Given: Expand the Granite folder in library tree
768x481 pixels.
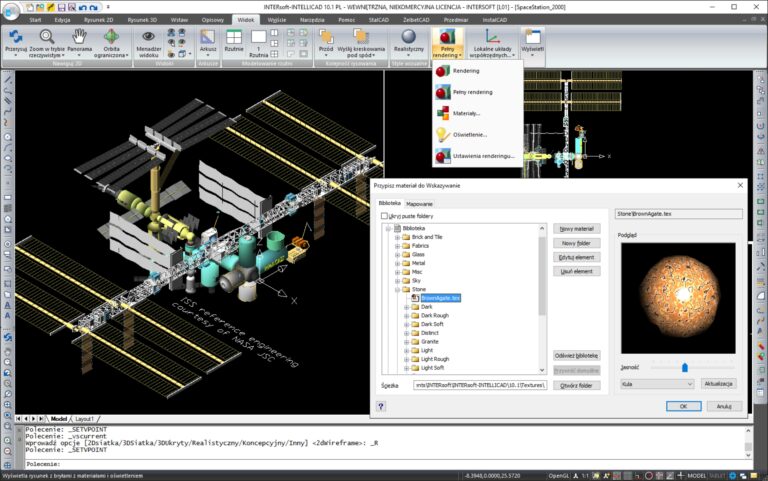Looking at the screenshot, I should (405, 341).
